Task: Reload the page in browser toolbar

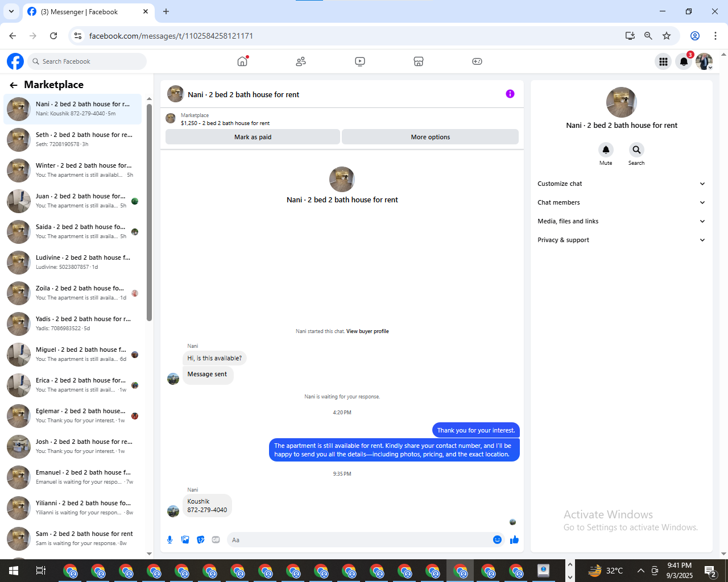Action: pyautogui.click(x=53, y=36)
